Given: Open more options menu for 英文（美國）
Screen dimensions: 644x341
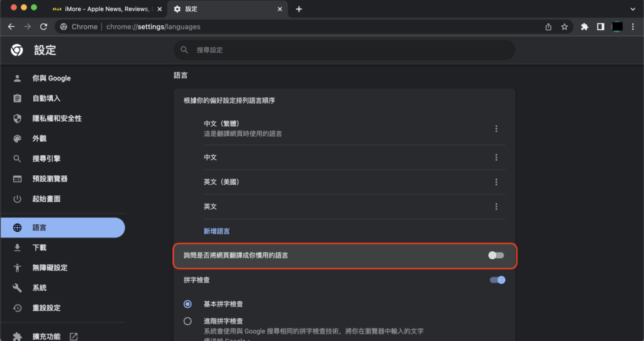Looking at the screenshot, I should point(496,182).
